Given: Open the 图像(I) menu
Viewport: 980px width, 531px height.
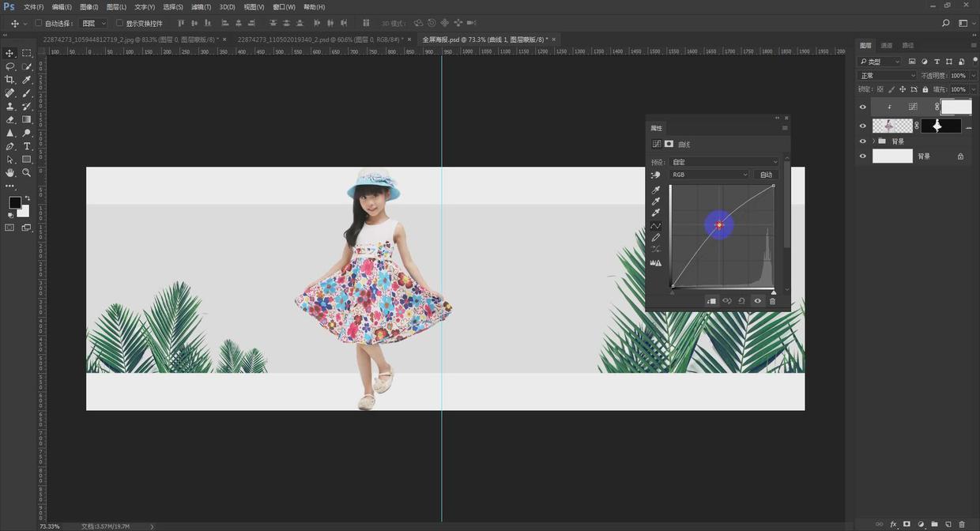Looking at the screenshot, I should (89, 7).
